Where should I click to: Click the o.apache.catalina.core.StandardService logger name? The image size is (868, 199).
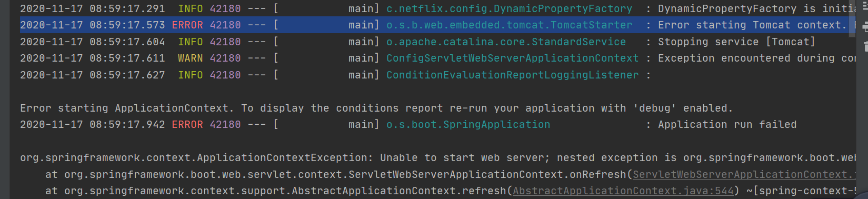click(506, 42)
